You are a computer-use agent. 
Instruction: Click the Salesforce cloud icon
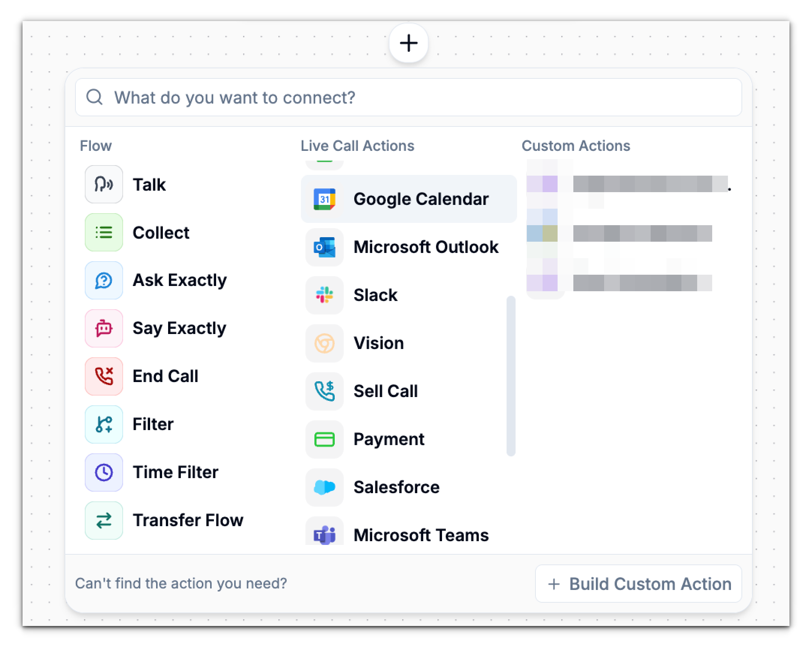324,487
